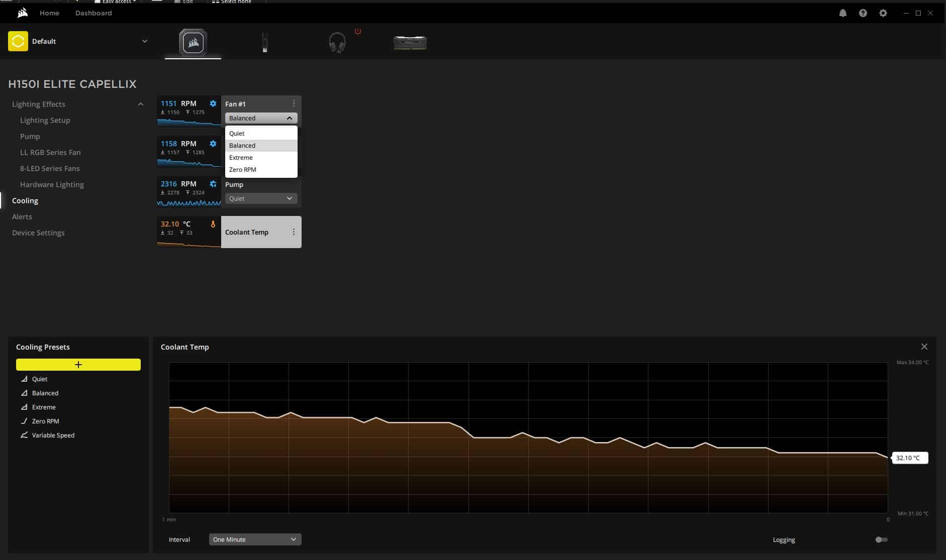Open the Default profile dropdown
The width and height of the screenshot is (946, 560).
click(x=145, y=41)
